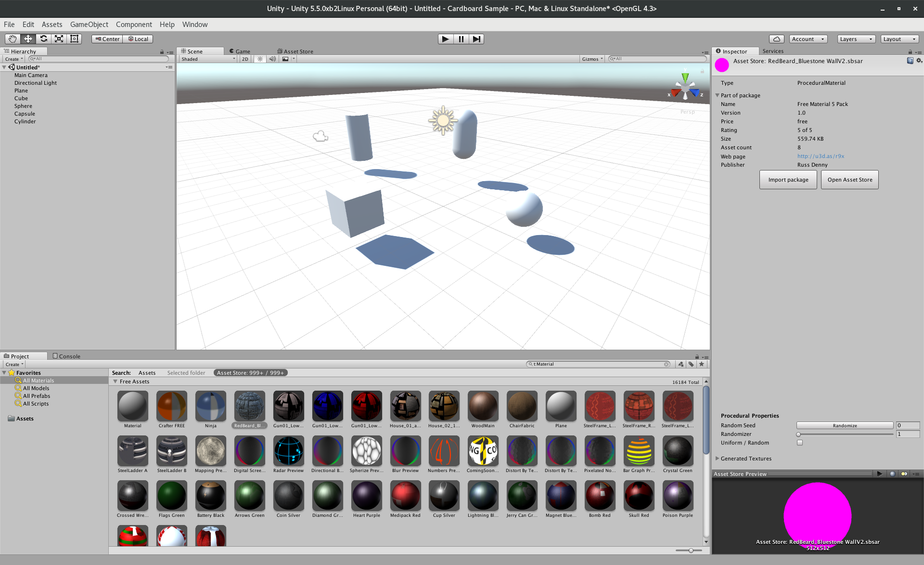Click the Import package button
Image resolution: width=924 pixels, height=565 pixels.
788,180
